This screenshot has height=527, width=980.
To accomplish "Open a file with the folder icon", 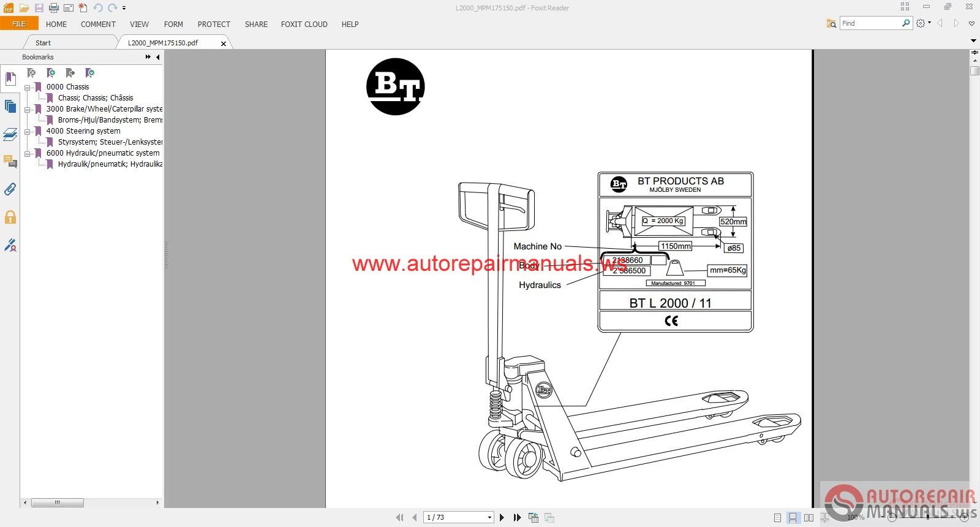I will pyautogui.click(x=24, y=8).
